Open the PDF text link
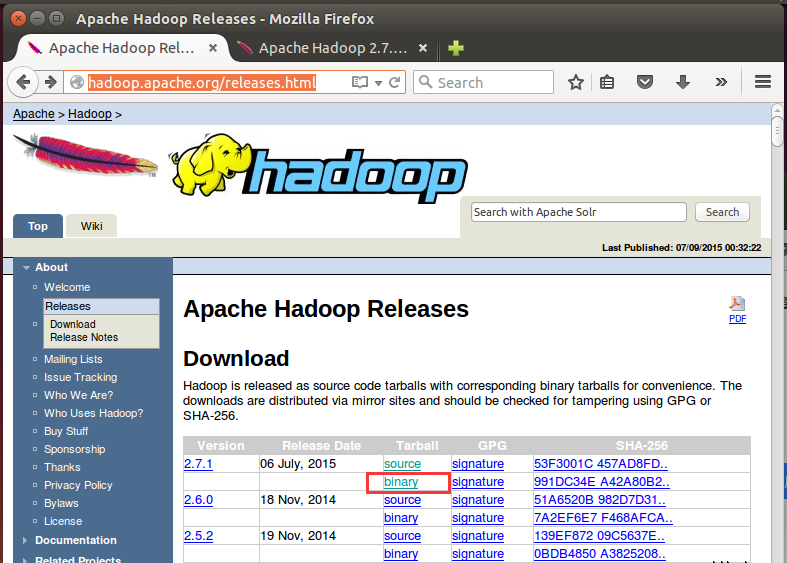The height and width of the screenshot is (563, 787). tap(737, 319)
